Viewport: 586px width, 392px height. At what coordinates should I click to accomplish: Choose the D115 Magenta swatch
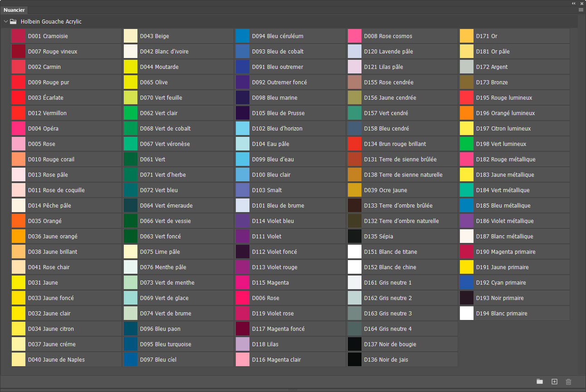tap(243, 283)
